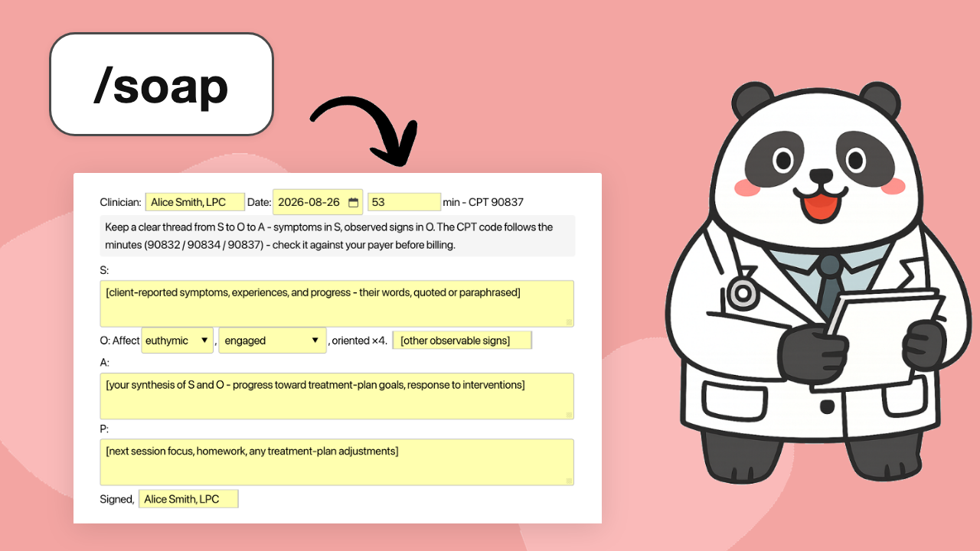Grab the resize handle of the S textarea
The height and width of the screenshot is (551, 980).
569,322
